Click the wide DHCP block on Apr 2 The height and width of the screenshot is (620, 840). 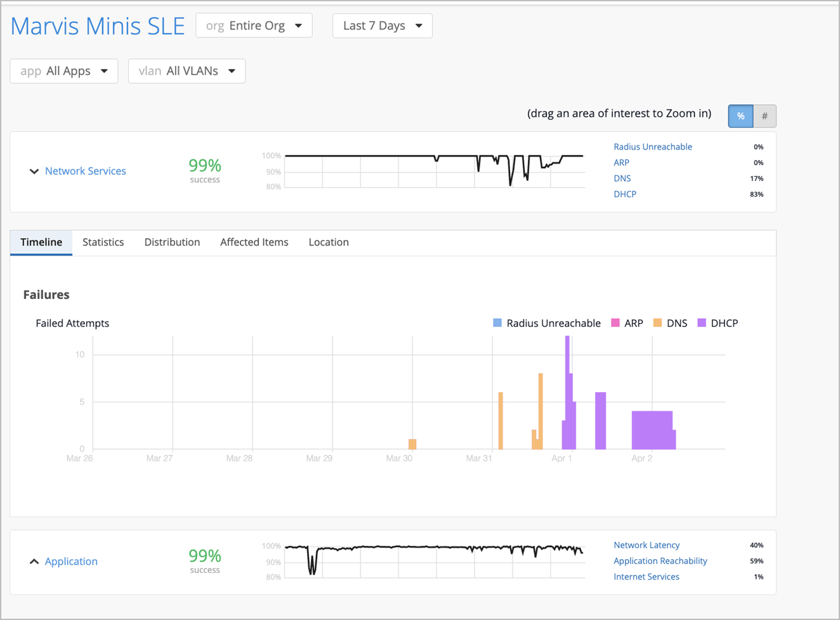pos(652,430)
